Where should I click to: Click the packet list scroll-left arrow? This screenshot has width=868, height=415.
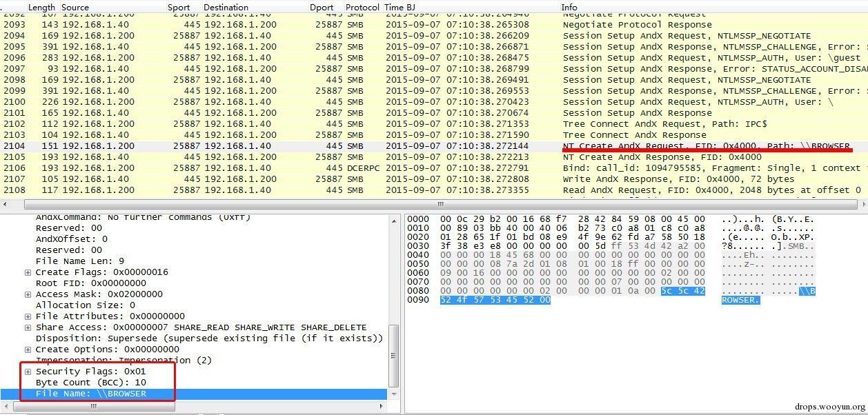[6, 204]
